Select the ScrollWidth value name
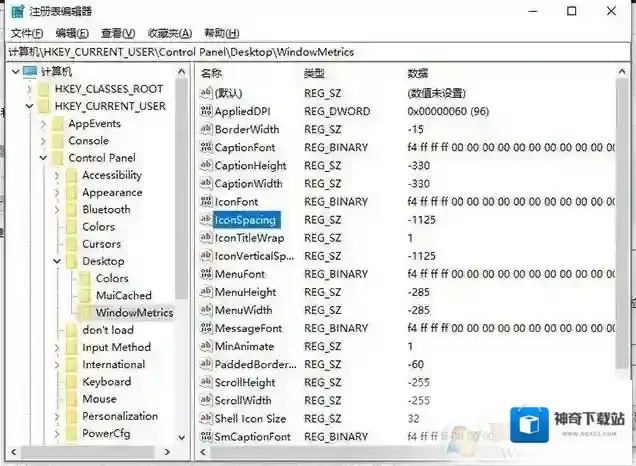 [243, 401]
